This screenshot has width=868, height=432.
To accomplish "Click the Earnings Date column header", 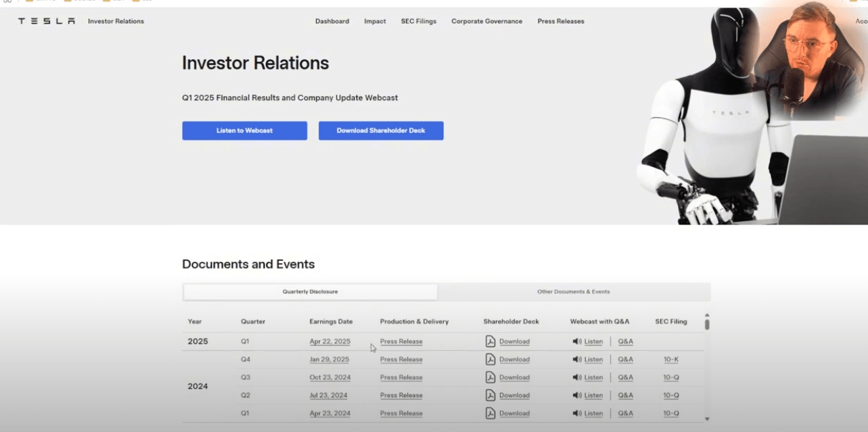I will (x=331, y=322).
